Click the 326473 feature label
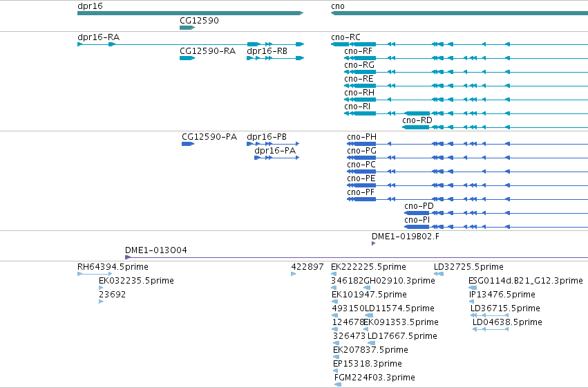The height and width of the screenshot is (388, 588). click(349, 336)
